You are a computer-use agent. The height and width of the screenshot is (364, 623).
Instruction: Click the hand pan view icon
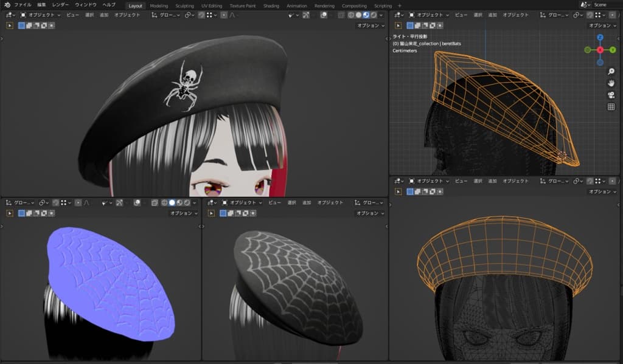click(611, 83)
